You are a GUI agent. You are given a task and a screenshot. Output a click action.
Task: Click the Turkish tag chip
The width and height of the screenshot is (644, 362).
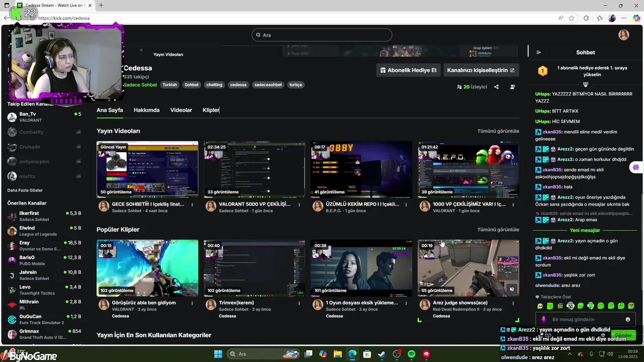[x=170, y=85]
